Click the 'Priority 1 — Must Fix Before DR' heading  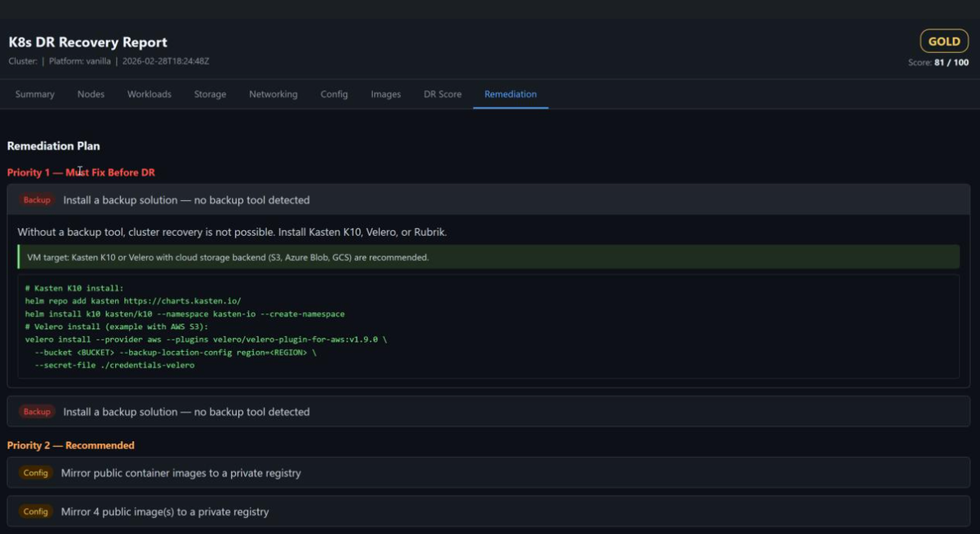81,172
